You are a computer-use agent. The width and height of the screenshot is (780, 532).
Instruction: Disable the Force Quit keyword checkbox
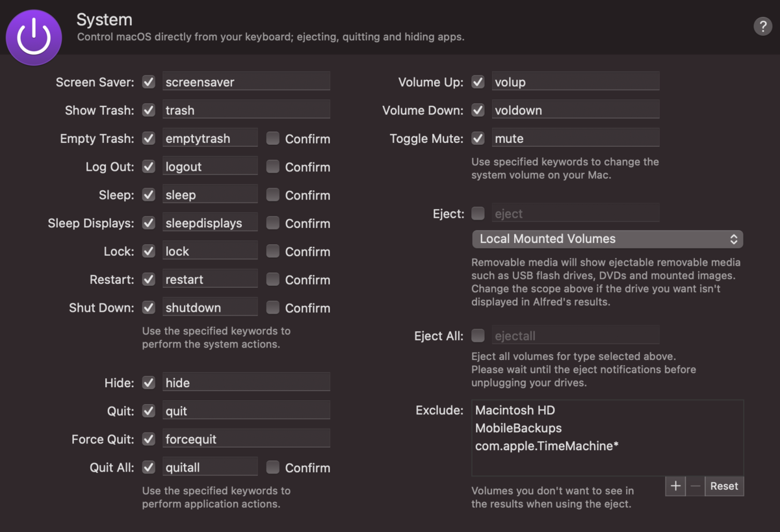coord(149,439)
